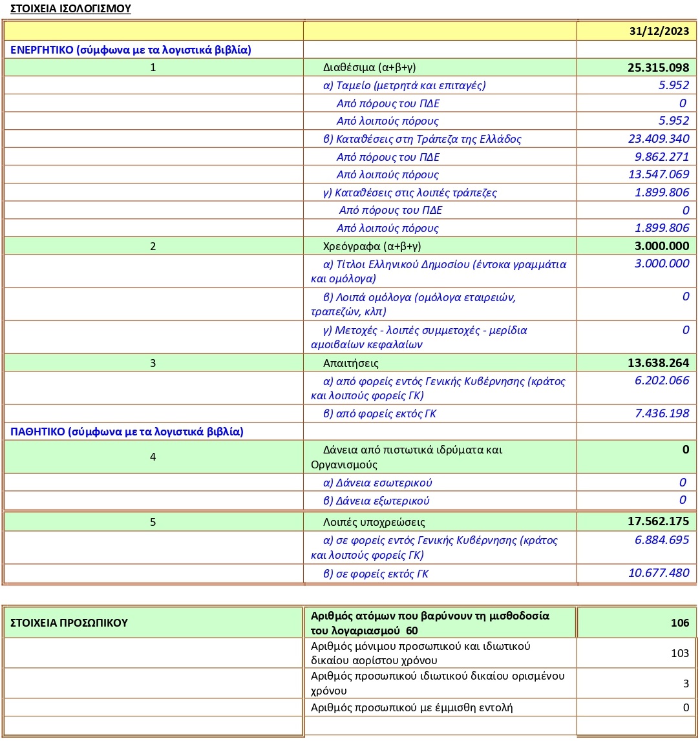Click the Απαιτήσεις total 13.638.264

tap(658, 363)
